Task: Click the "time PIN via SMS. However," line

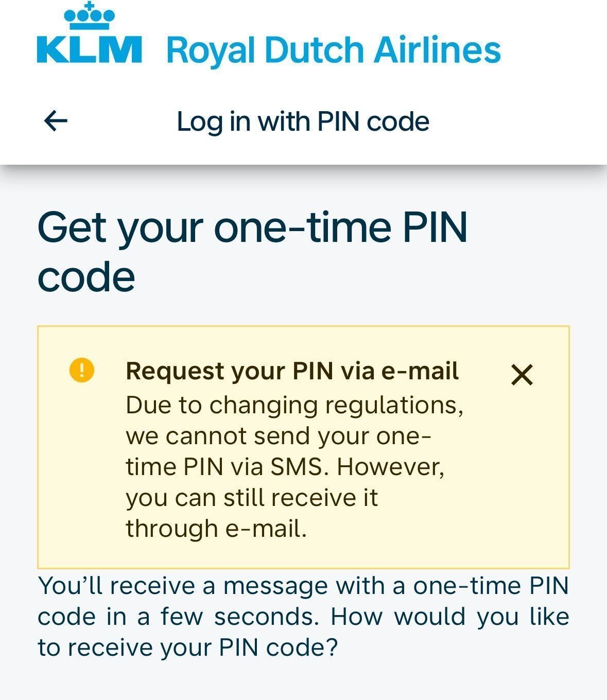Action: tap(285, 467)
